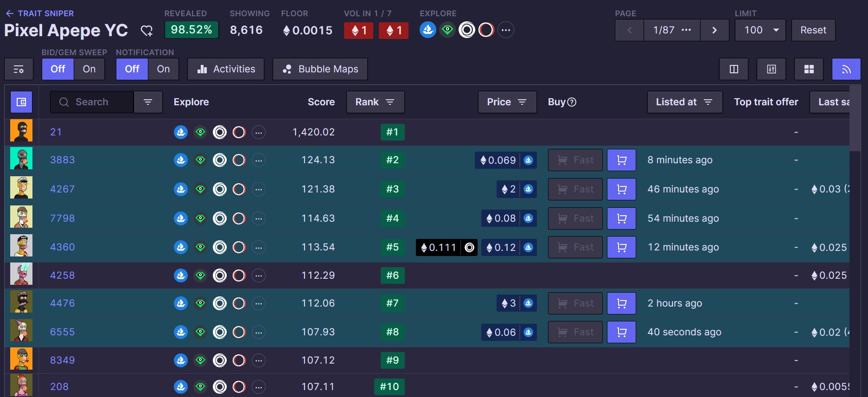Add token 4476 to cart
This screenshot has height=397, width=868.
tap(621, 303)
